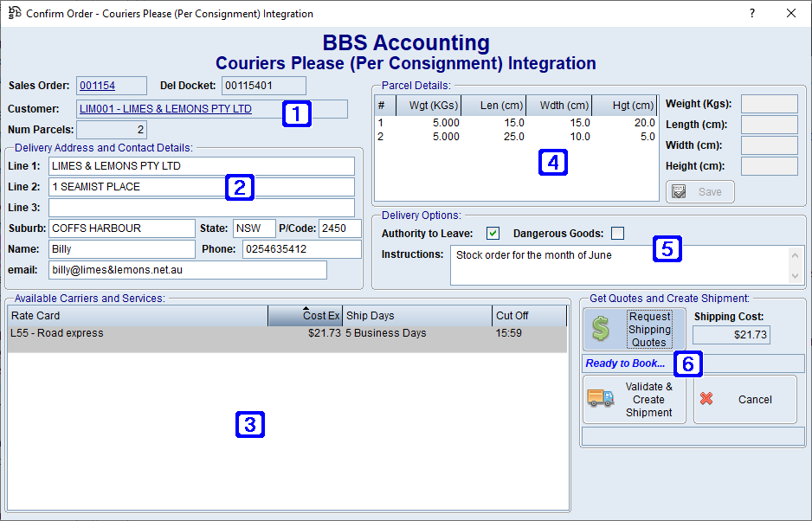Screen dimensions: 812x521
Task: Click the Weight (Kgs) input field
Action: (x=769, y=104)
